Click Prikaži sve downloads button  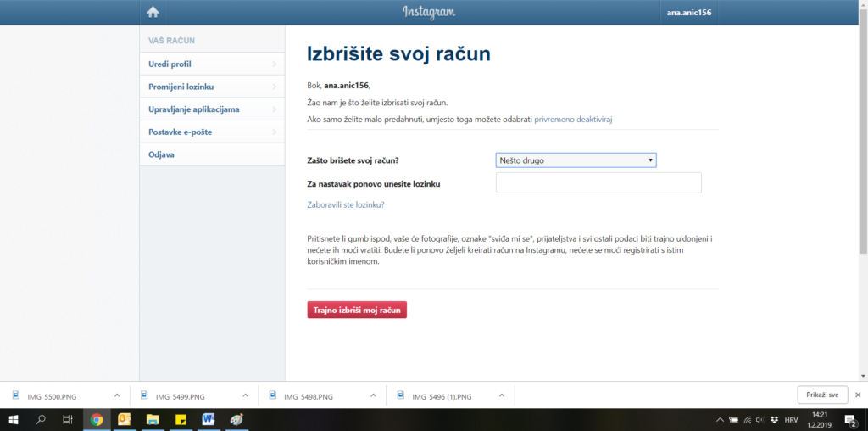tap(822, 395)
